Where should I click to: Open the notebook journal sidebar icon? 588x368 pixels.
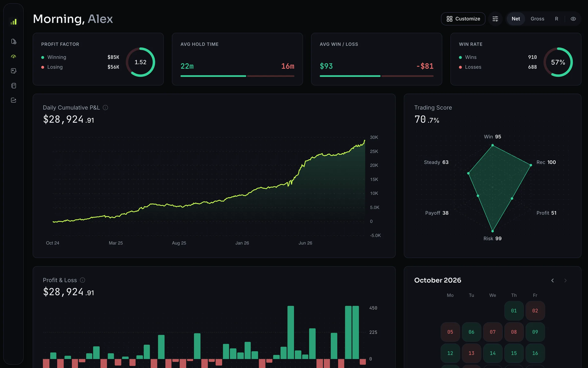pos(14,86)
